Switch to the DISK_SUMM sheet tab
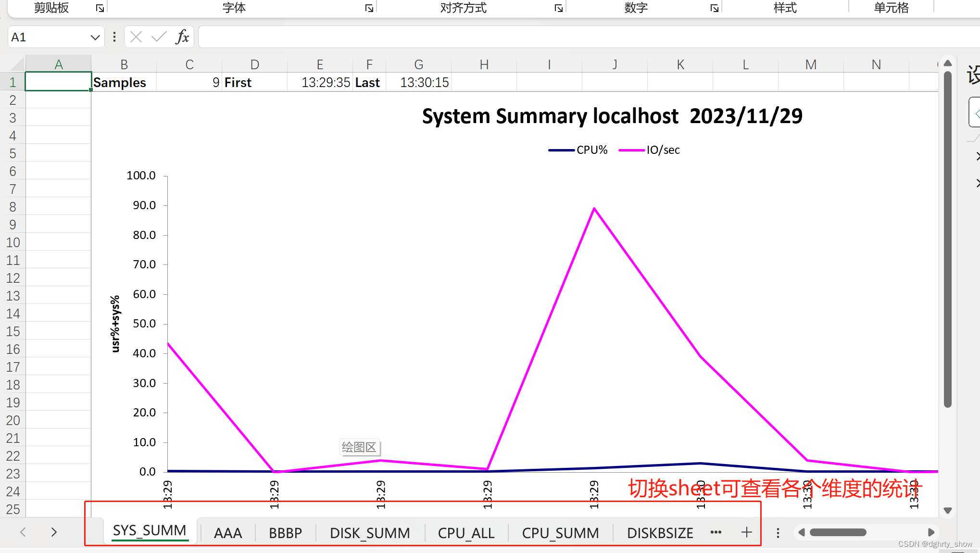 (369, 533)
